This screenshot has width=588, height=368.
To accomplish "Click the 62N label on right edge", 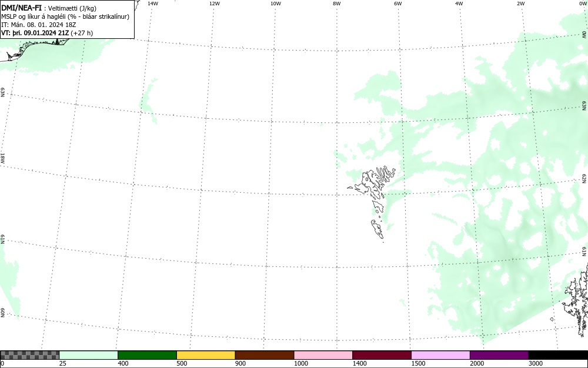I will pyautogui.click(x=584, y=178).
